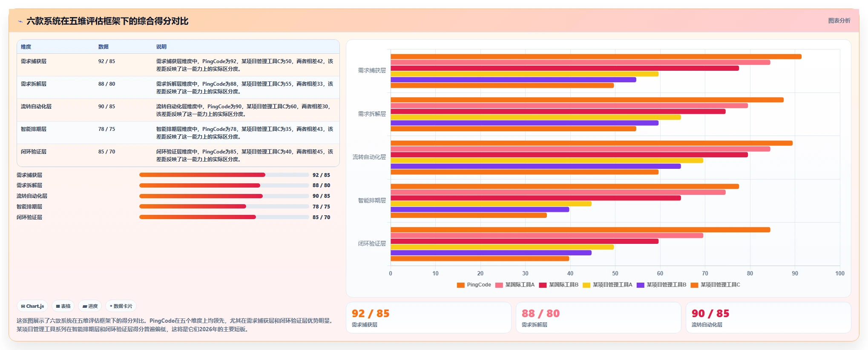Screen dimensions: 868x350
Task: Click description mentioning 两者相差43
Action: 245,133
